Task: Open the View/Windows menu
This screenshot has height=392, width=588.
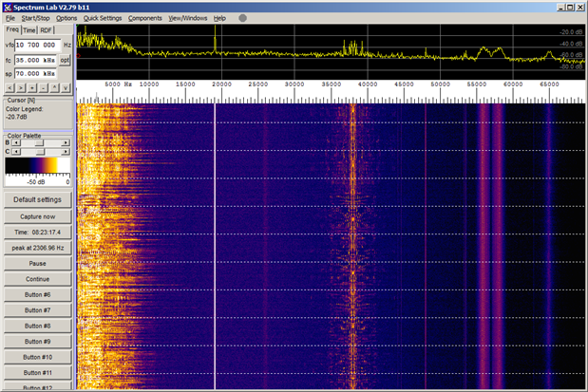Action: (x=187, y=18)
